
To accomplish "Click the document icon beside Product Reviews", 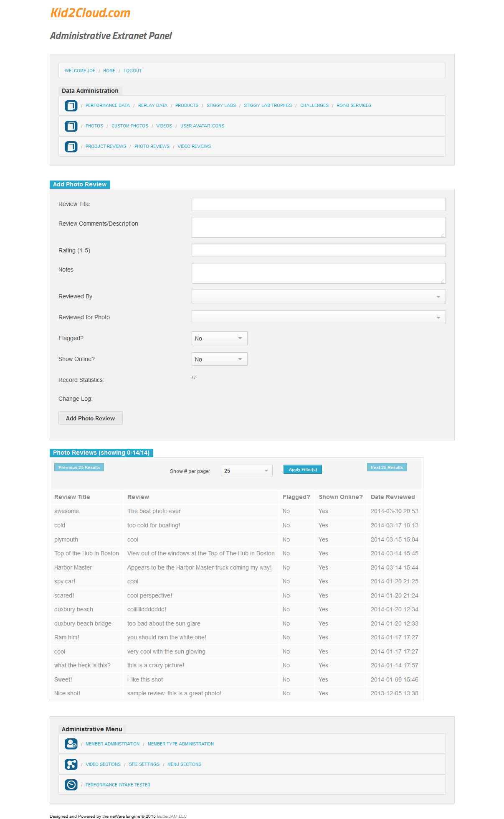I will pos(71,147).
